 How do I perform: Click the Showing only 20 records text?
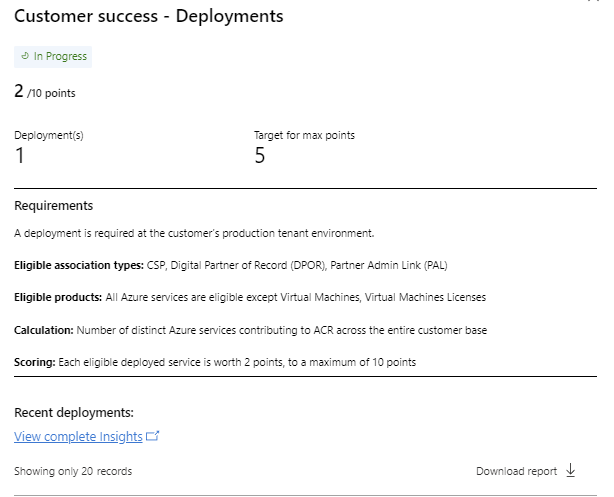pos(73,471)
